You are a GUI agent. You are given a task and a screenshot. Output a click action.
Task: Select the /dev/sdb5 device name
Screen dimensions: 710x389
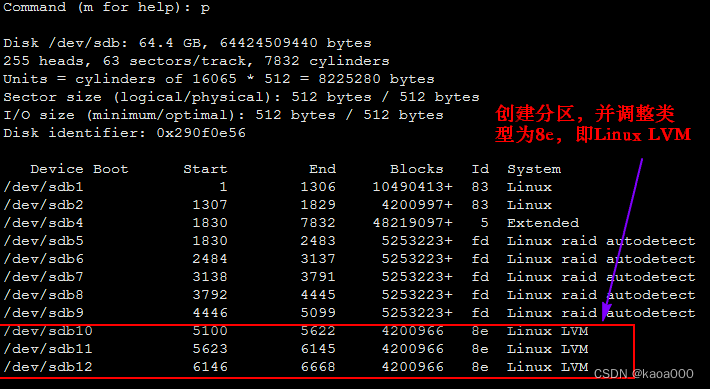click(x=43, y=241)
